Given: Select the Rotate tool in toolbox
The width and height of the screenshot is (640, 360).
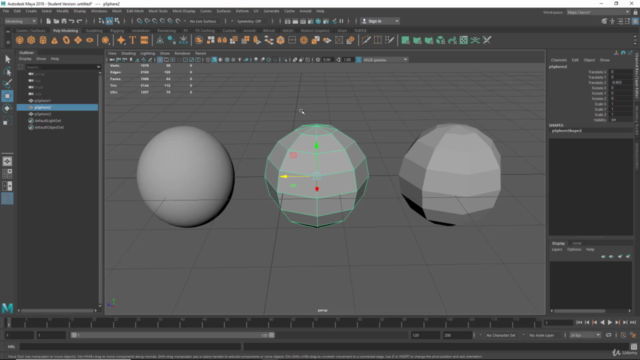Looking at the screenshot, I should [x=7, y=108].
